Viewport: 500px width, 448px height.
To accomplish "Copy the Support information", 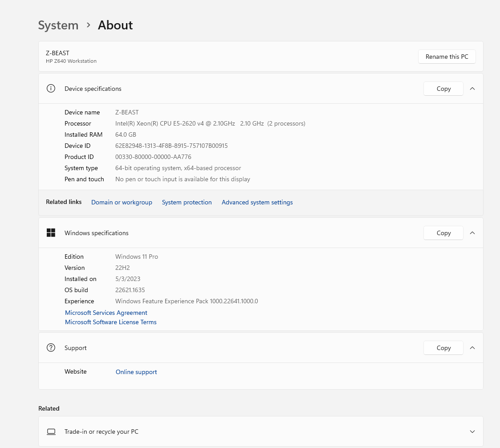I will click(x=443, y=348).
